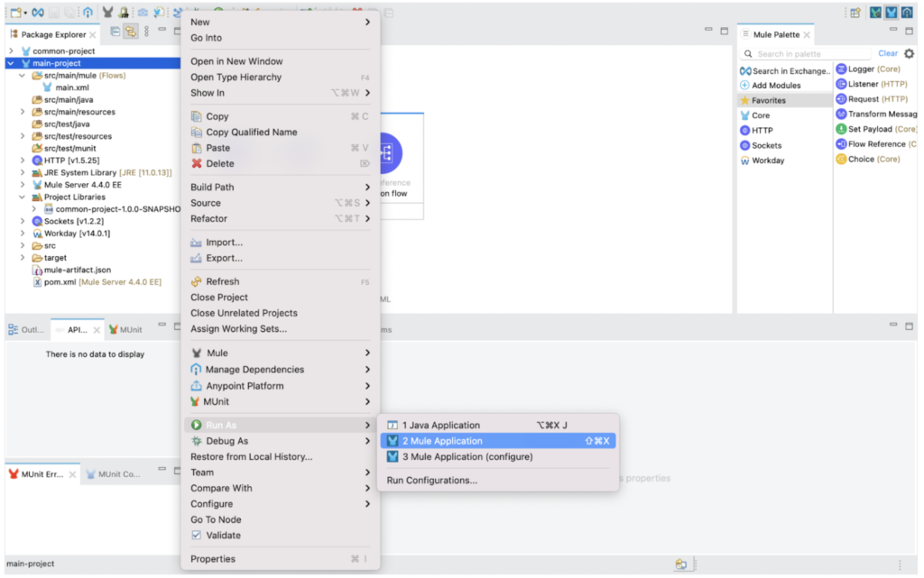Click Search in Exchange icon in palette
Viewport: 924px width, 578px height.
click(745, 71)
